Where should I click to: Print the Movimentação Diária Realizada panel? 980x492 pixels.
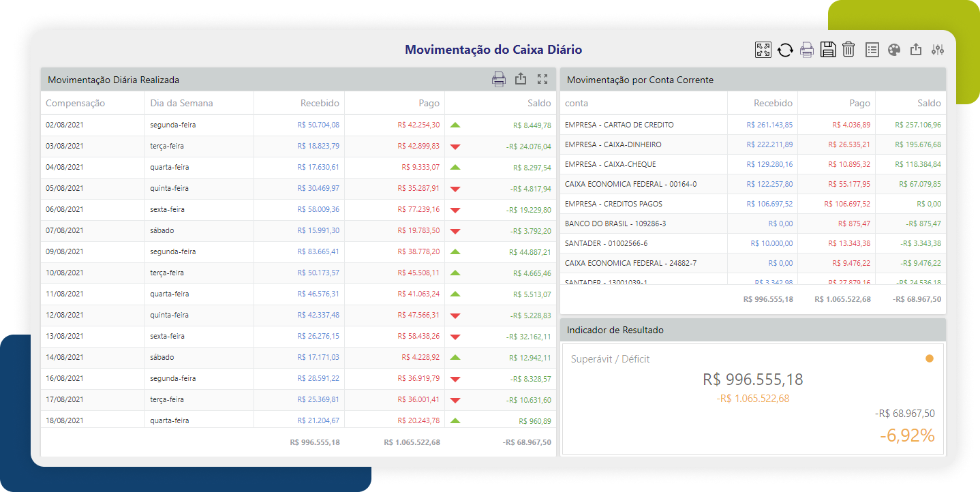click(499, 79)
